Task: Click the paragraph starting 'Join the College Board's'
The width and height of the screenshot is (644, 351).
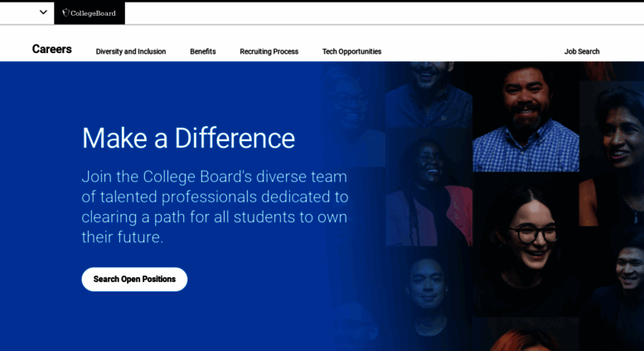Action: [215, 207]
